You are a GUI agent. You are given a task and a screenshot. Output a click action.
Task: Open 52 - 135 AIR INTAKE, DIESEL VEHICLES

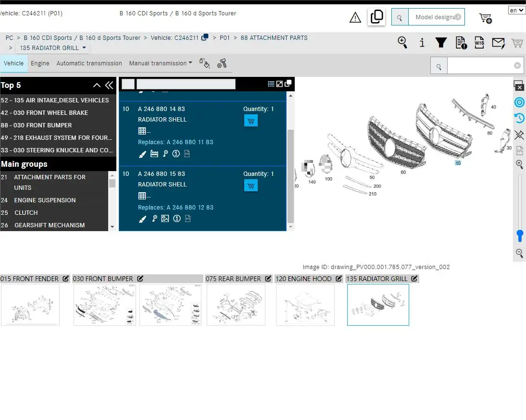click(55, 100)
